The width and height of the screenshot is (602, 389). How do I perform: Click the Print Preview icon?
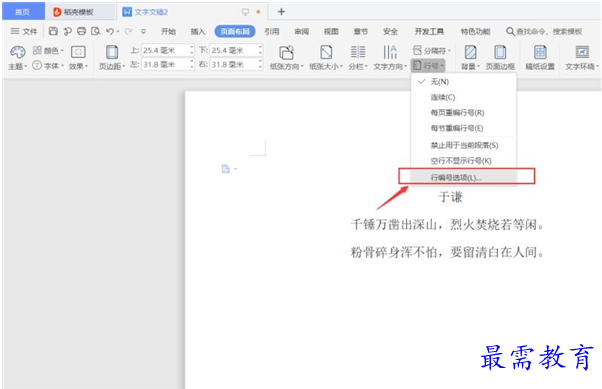pyautogui.click(x=95, y=31)
